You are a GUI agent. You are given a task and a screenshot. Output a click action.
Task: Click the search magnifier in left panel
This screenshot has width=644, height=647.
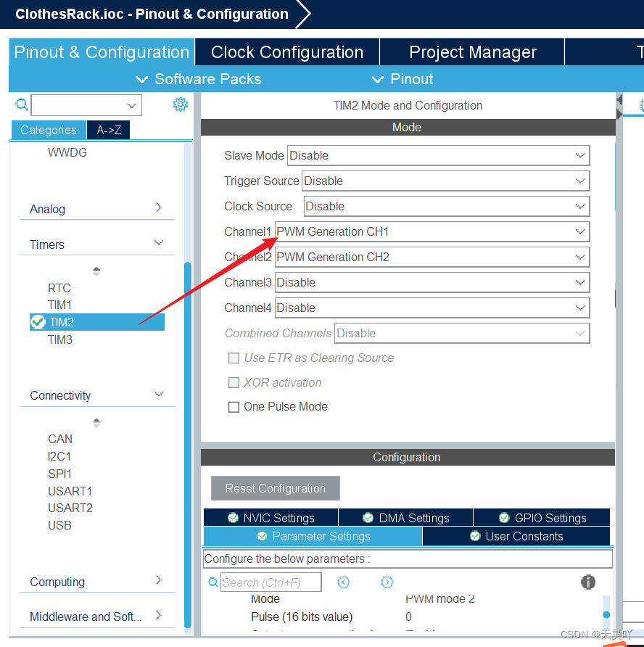coord(22,104)
